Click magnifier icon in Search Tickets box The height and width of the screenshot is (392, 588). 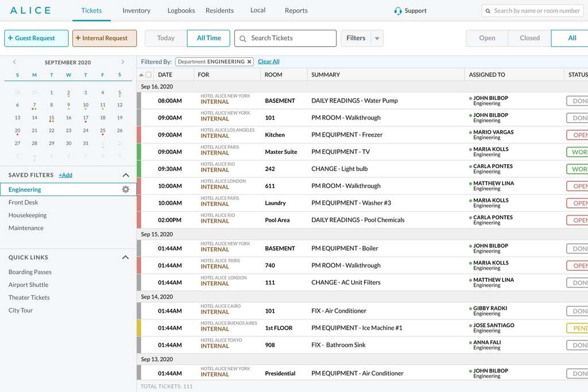click(x=243, y=38)
